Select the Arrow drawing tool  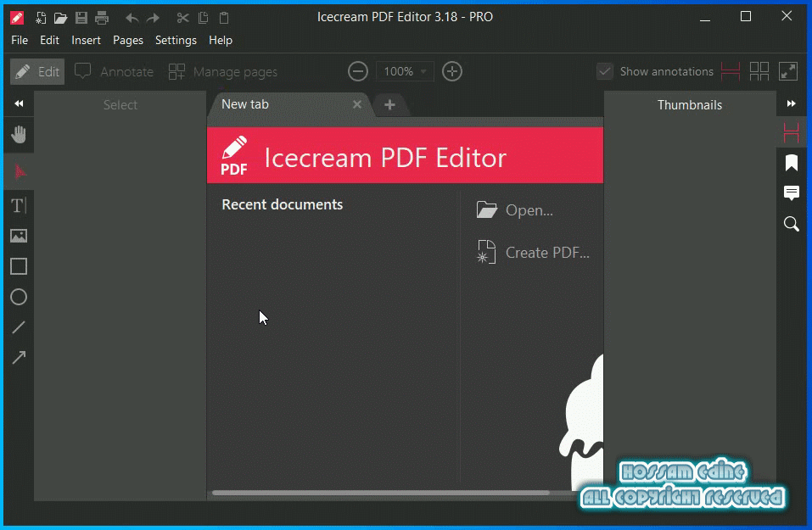[x=19, y=357]
